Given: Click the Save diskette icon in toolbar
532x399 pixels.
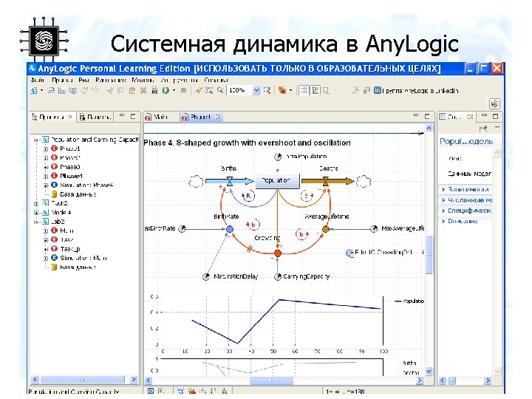Looking at the screenshot, I should tap(61, 91).
